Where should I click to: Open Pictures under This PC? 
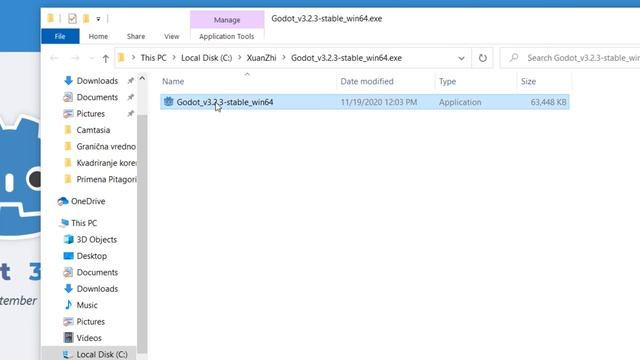[x=91, y=322]
